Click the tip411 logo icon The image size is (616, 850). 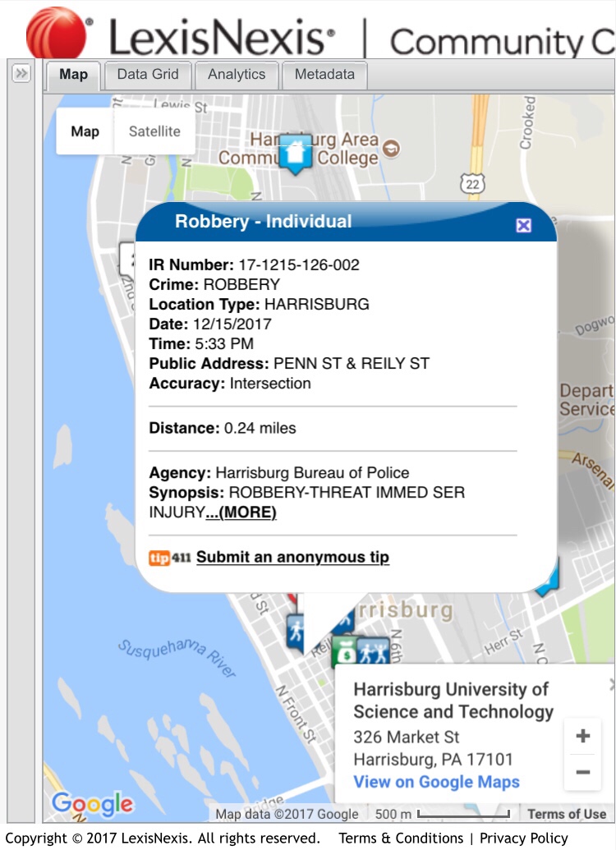(169, 558)
